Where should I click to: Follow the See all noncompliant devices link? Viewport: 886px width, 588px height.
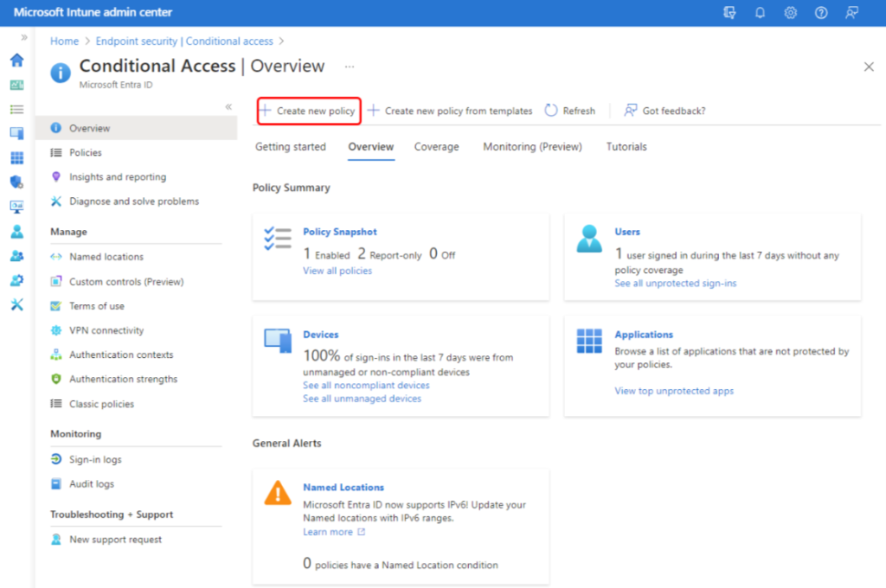pyautogui.click(x=366, y=385)
